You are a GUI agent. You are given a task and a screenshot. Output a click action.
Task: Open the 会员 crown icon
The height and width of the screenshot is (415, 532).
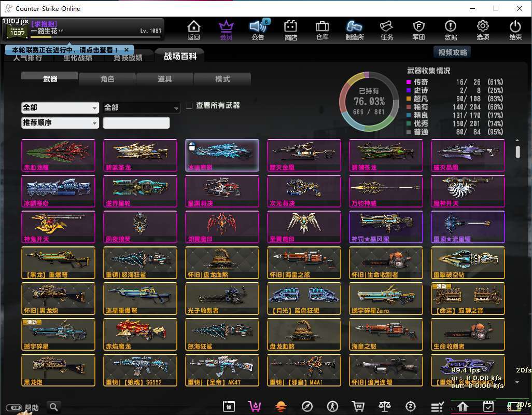pyautogui.click(x=226, y=29)
